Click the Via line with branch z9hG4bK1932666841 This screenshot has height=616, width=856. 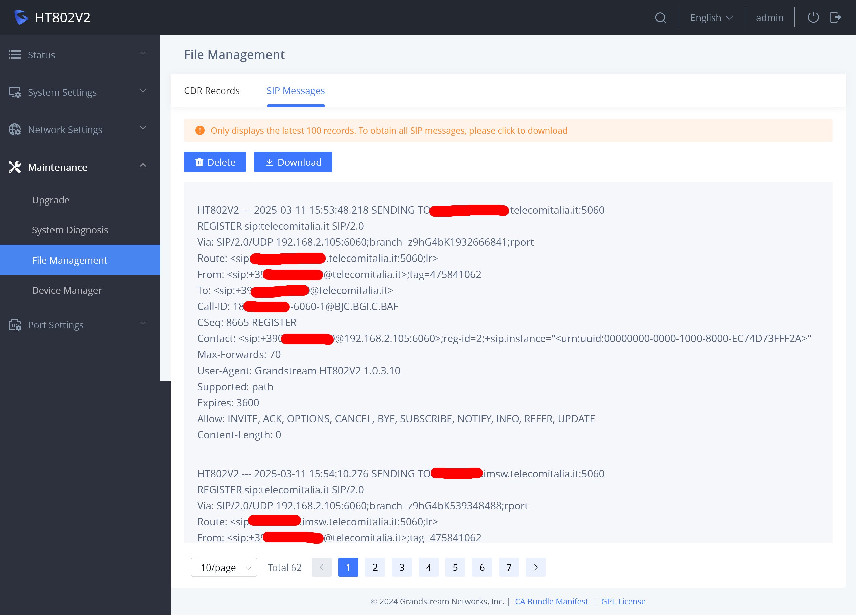(365, 242)
